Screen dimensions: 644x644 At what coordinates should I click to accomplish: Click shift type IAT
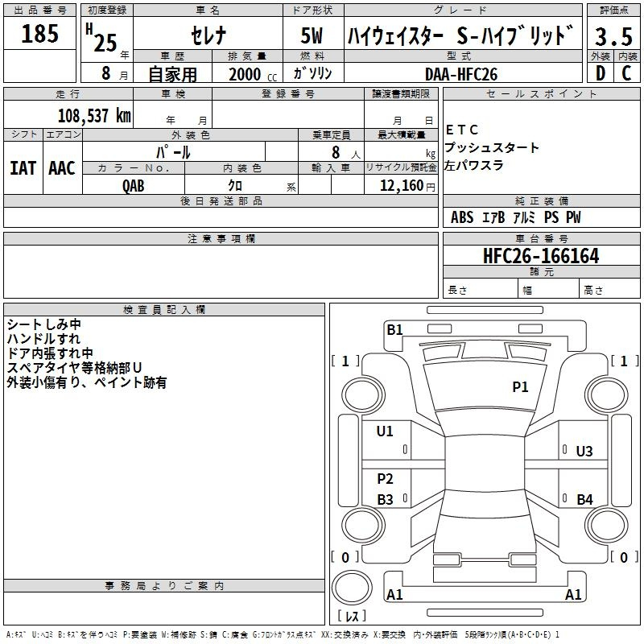click(x=23, y=168)
